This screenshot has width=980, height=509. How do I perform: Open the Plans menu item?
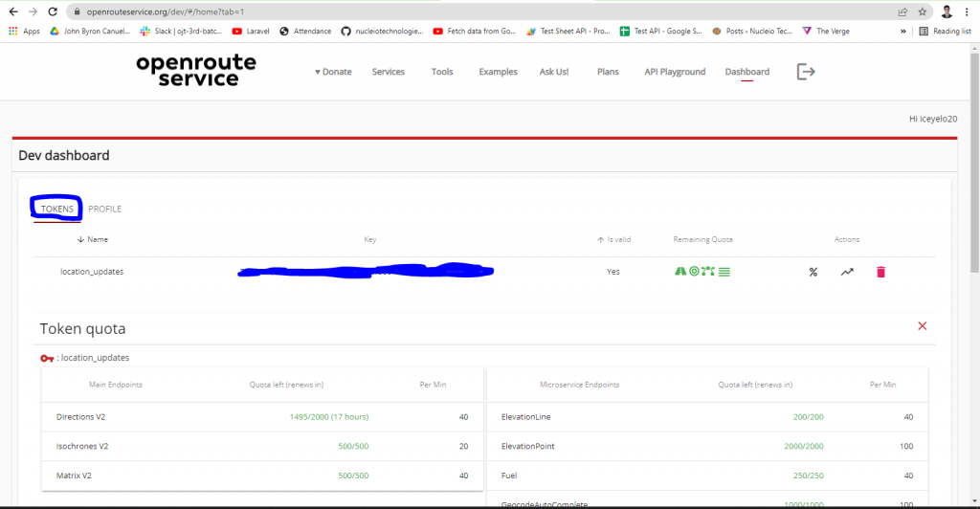click(608, 72)
